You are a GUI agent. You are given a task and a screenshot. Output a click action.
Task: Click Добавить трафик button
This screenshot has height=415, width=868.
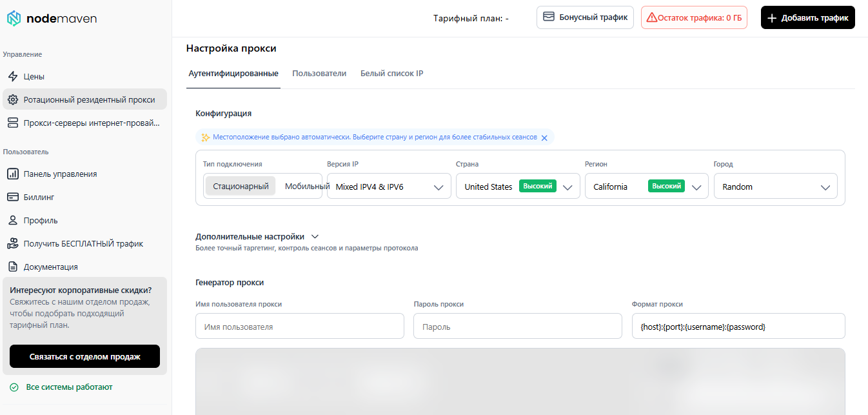(x=808, y=17)
